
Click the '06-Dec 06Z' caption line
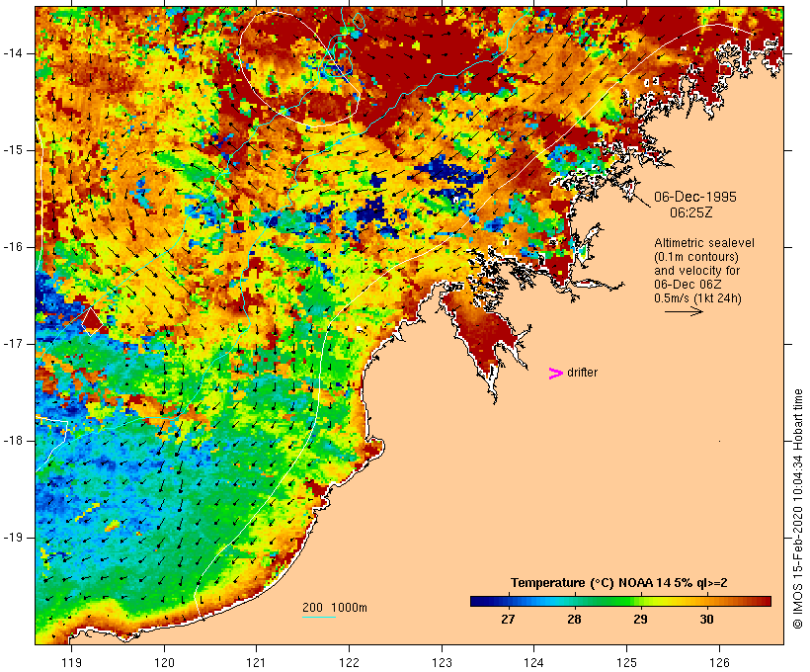pyautogui.click(x=688, y=285)
